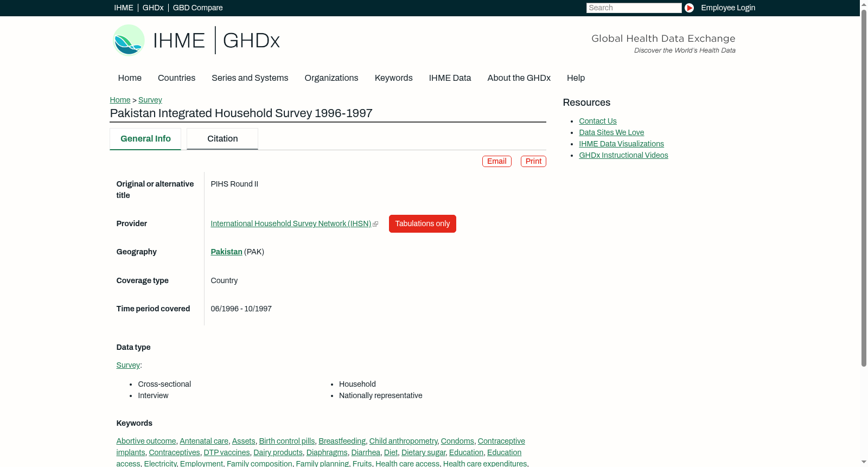Click the Print button
Viewport: 868px width, 467px height.
pyautogui.click(x=533, y=162)
